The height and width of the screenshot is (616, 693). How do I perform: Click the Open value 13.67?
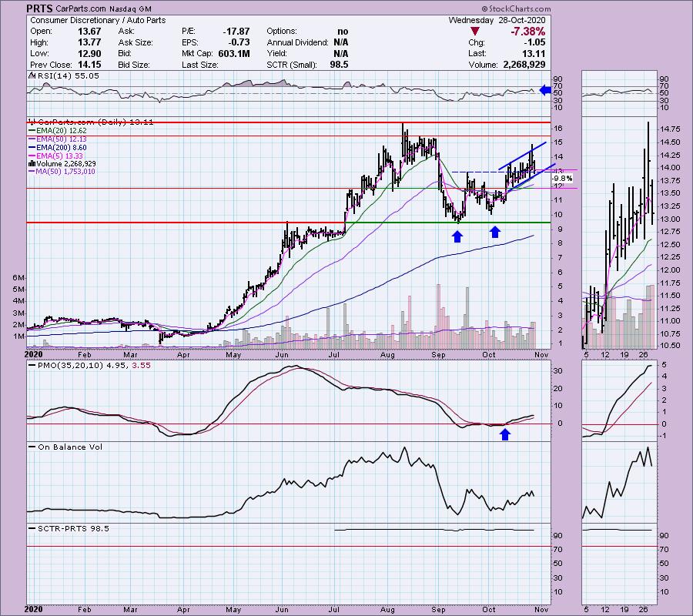pyautogui.click(x=89, y=32)
